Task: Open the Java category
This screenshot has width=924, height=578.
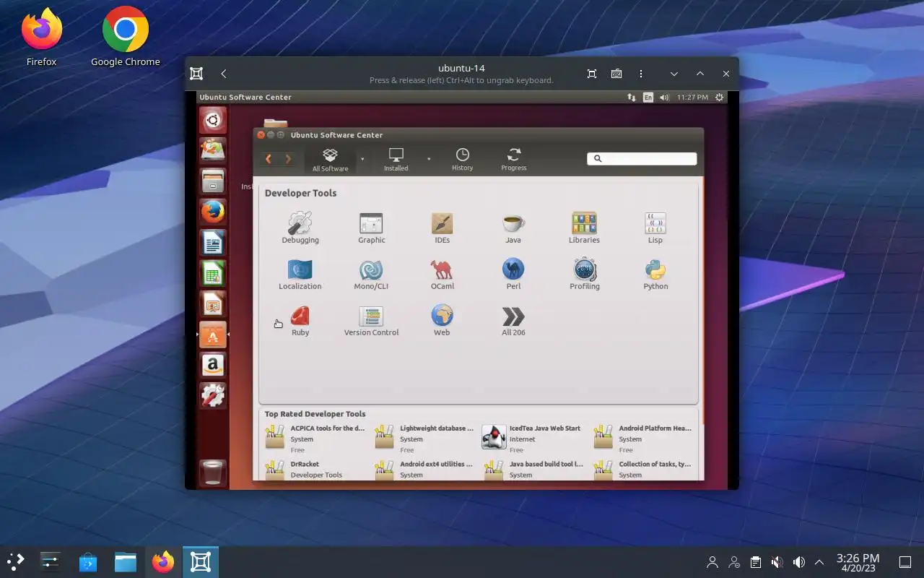Action: point(513,228)
